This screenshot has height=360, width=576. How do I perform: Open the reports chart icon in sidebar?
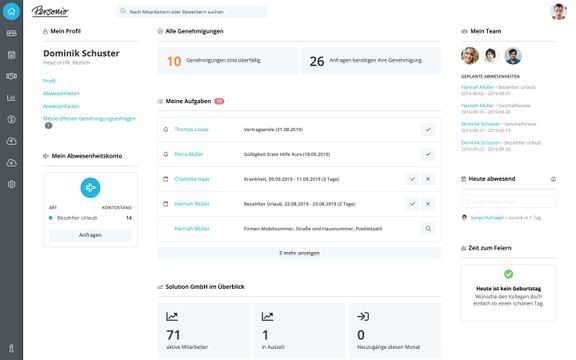11,98
